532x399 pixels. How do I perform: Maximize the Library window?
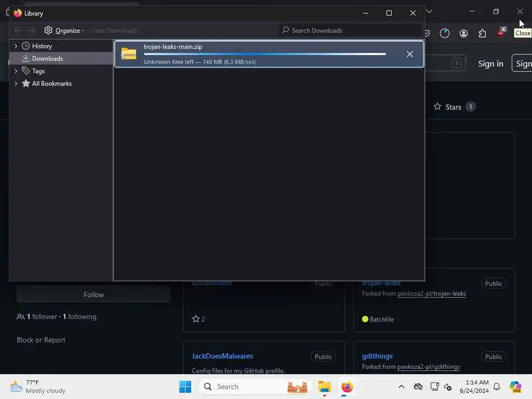(x=389, y=13)
